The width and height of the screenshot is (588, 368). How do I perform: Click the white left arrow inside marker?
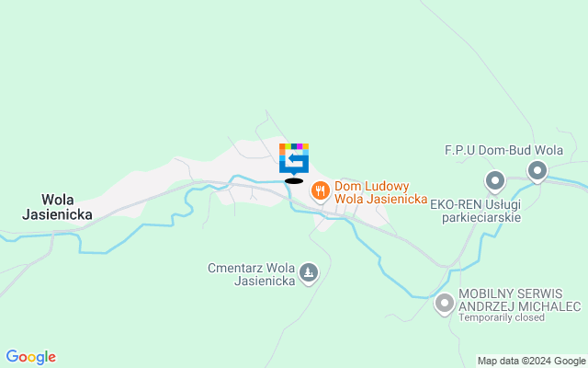[x=296, y=159]
